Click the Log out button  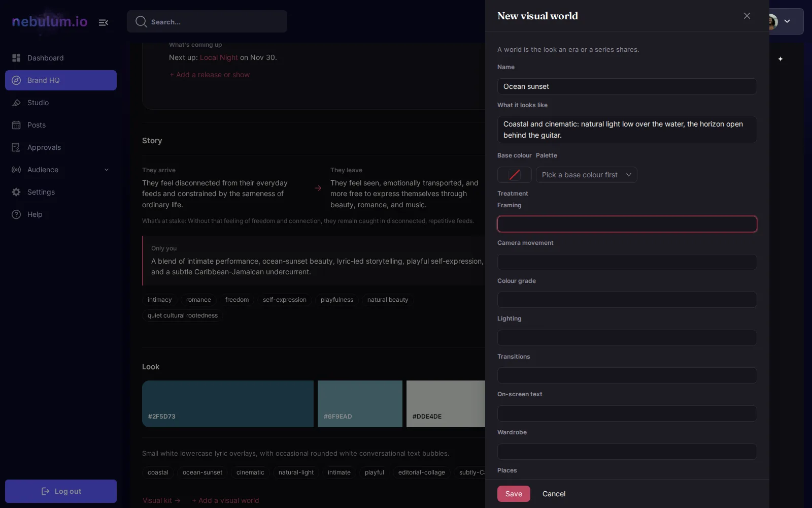[x=61, y=491]
